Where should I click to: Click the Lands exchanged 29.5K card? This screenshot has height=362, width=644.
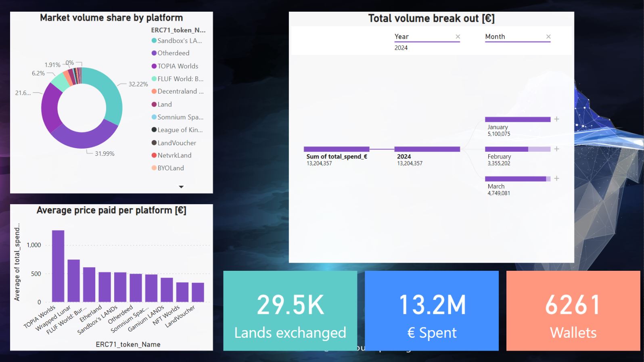tap(290, 311)
